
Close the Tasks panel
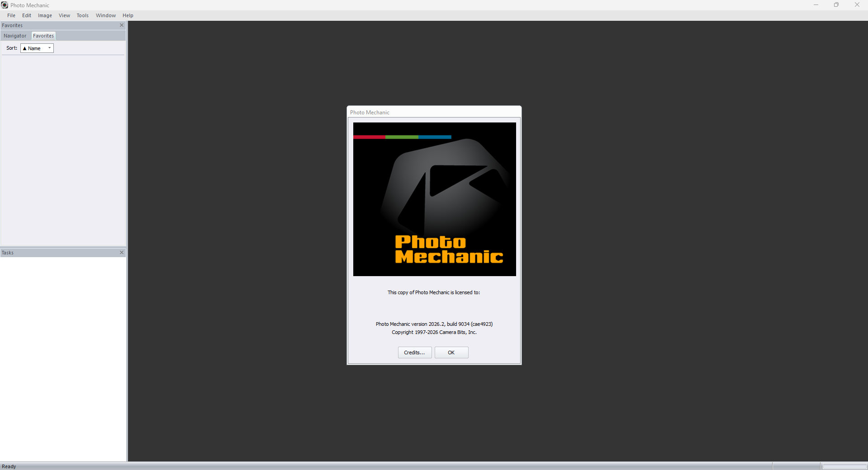[122, 253]
